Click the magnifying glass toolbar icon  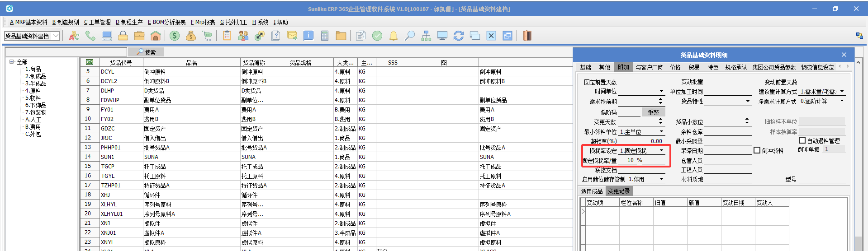410,36
